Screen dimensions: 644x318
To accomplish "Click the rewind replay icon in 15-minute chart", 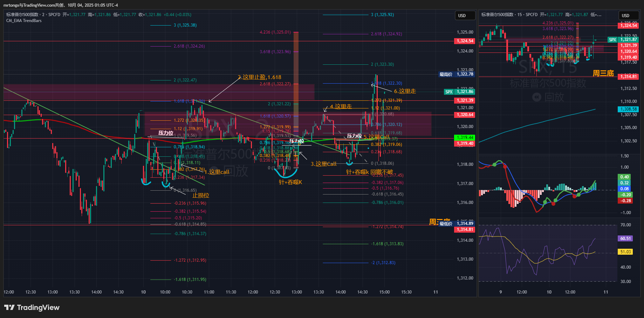I will [x=536, y=97].
